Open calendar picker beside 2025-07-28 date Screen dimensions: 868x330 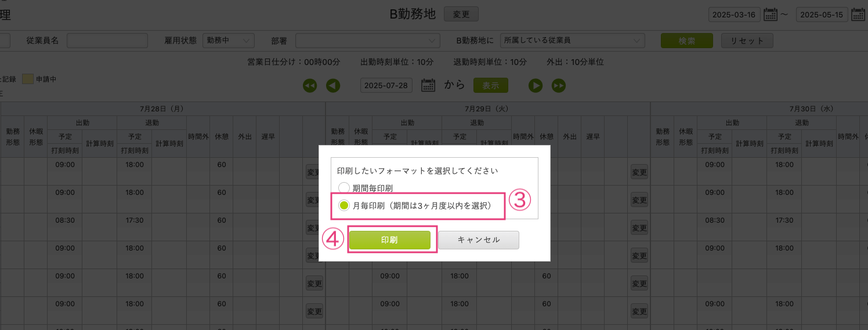(x=428, y=85)
